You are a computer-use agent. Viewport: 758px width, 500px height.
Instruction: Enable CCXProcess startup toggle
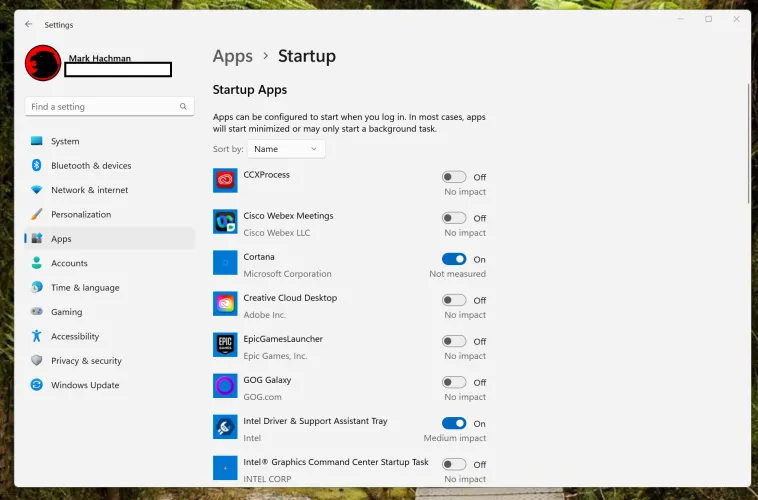pos(454,177)
